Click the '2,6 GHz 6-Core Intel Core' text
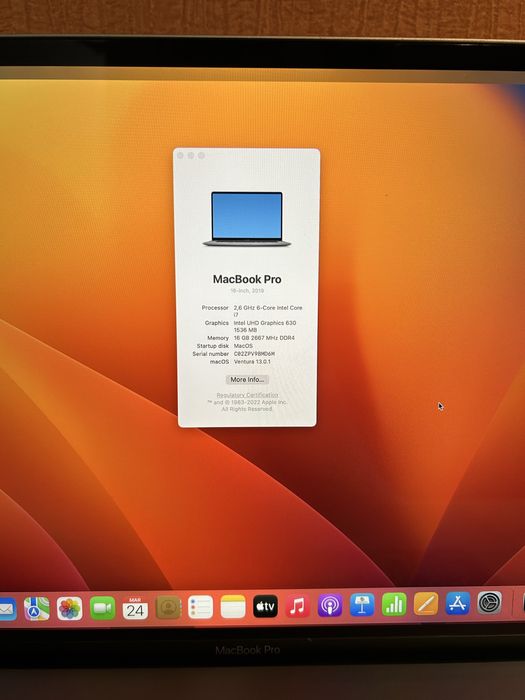The height and width of the screenshot is (700, 525). tap(268, 308)
